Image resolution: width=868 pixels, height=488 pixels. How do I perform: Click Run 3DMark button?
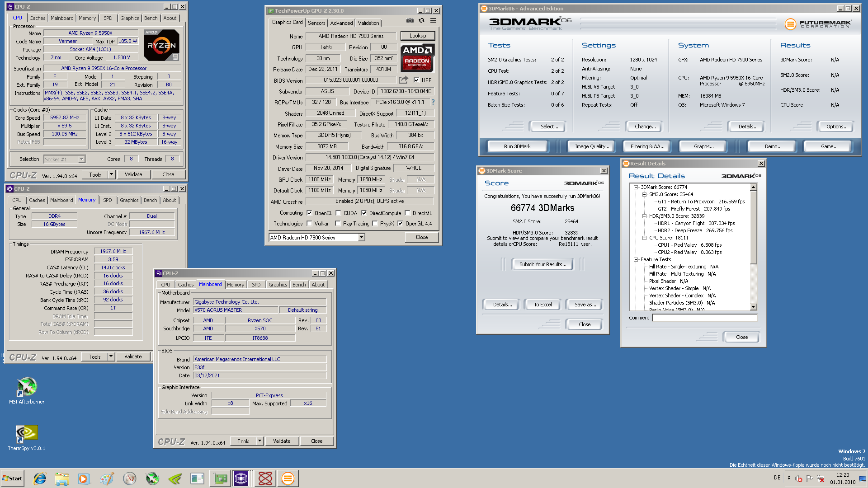point(517,146)
